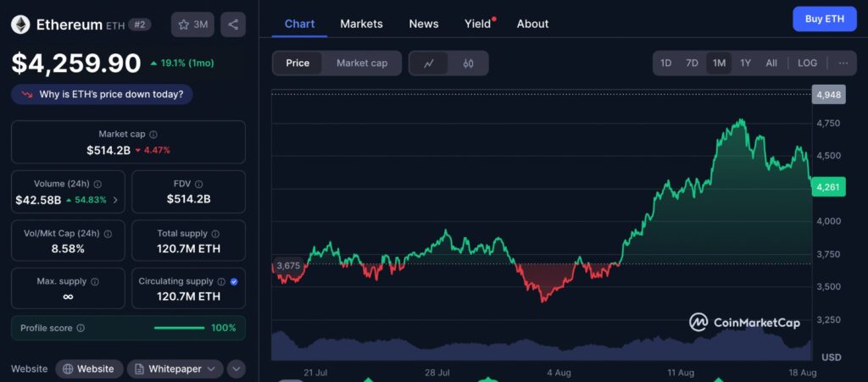The image size is (868, 382).
Task: Open "Why is ETH's price down today?"
Action: pyautogui.click(x=102, y=95)
